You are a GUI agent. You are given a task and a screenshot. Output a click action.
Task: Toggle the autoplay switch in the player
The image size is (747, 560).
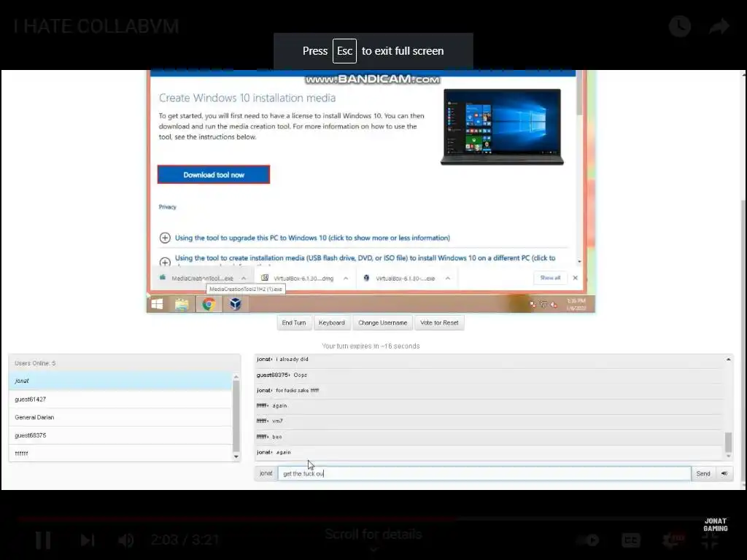pos(587,540)
